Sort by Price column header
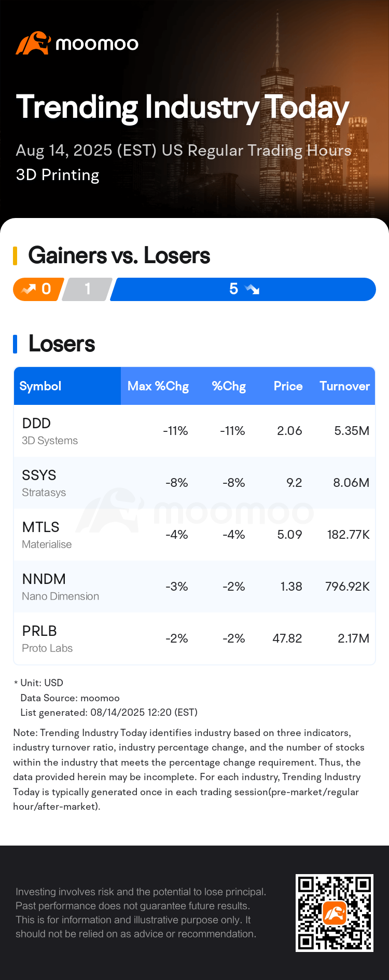The width and height of the screenshot is (389, 980). (x=288, y=386)
